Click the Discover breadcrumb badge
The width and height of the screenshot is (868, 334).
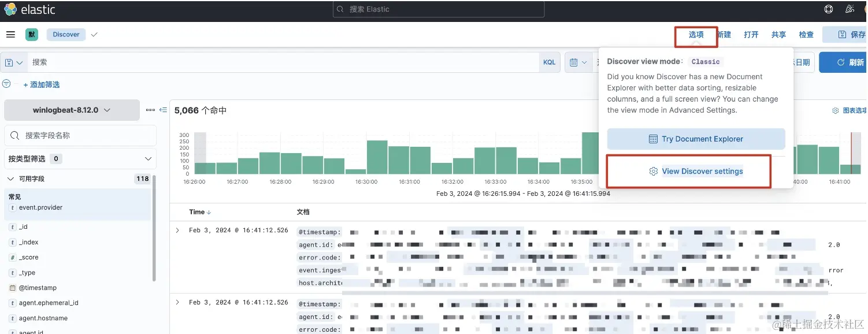click(66, 35)
